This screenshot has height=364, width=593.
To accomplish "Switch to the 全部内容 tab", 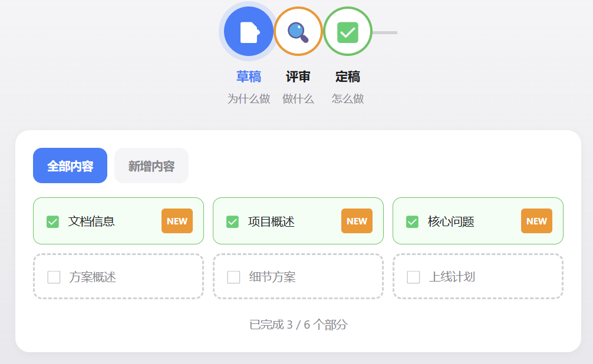I will pyautogui.click(x=70, y=166).
